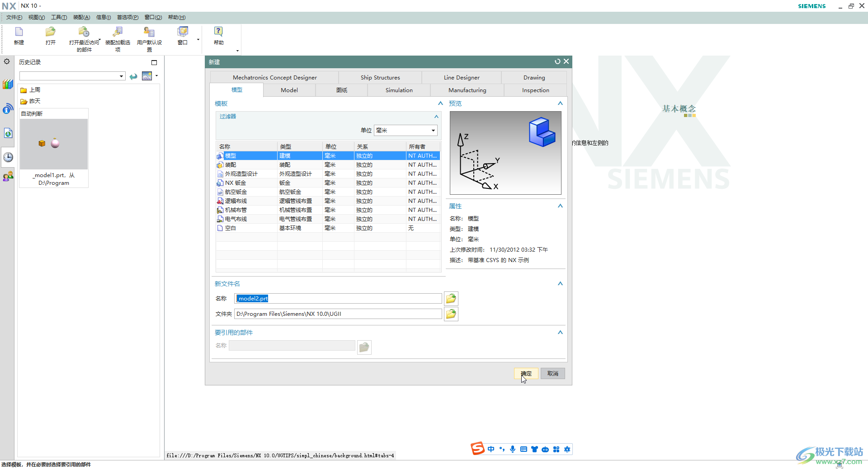Viewport: 868px width, 469px height.
Task: Open the 文件 menu
Action: [x=14, y=17]
